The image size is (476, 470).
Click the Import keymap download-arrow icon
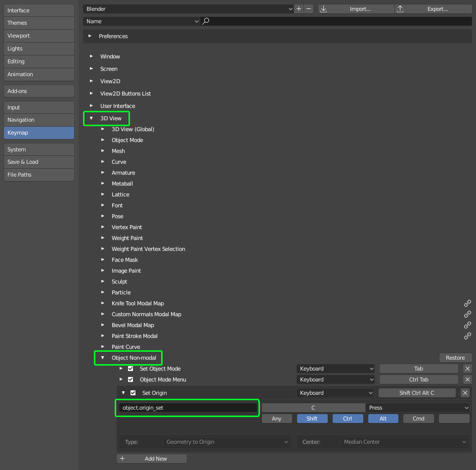click(323, 8)
